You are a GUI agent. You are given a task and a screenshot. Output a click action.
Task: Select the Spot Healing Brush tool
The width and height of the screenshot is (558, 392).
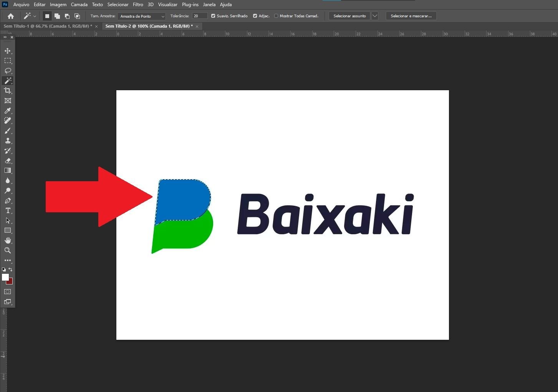[8, 121]
